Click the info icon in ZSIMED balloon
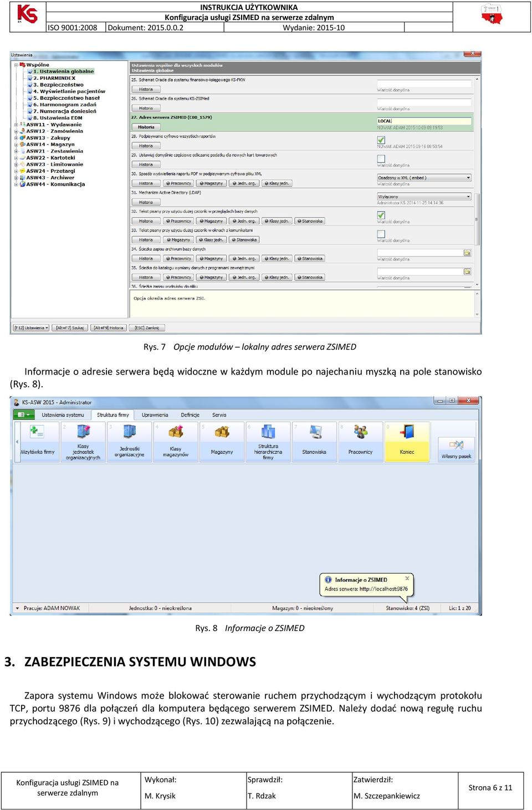 pos(328,580)
